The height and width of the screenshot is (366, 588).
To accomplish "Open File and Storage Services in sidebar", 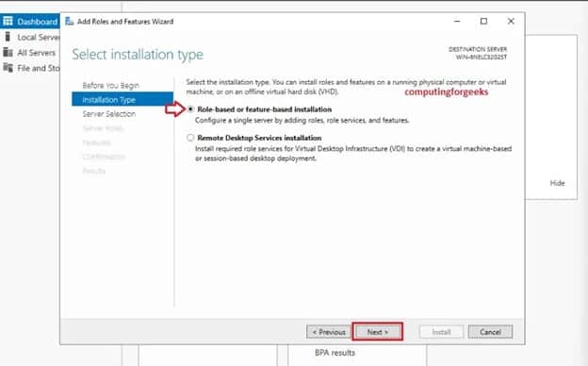I will click(x=30, y=68).
